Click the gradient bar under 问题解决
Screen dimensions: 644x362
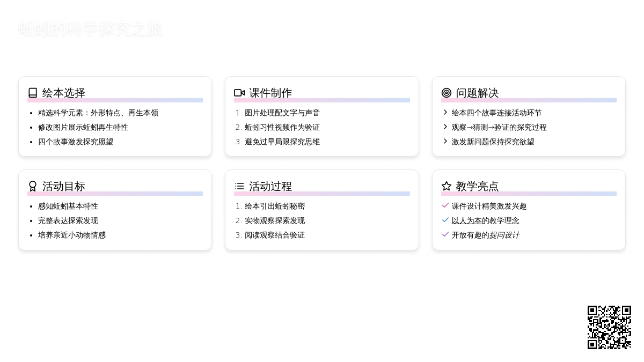point(529,100)
